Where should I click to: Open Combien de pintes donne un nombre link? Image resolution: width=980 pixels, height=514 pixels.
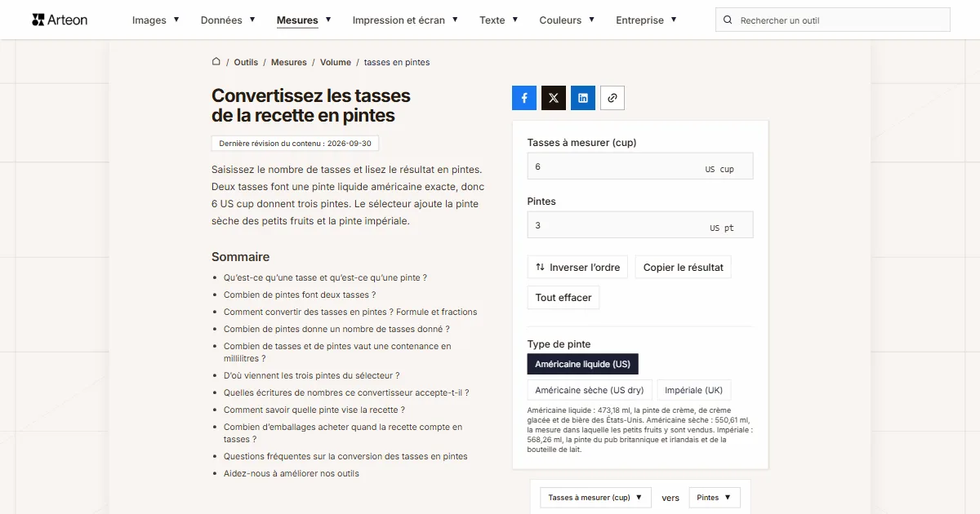(x=336, y=329)
